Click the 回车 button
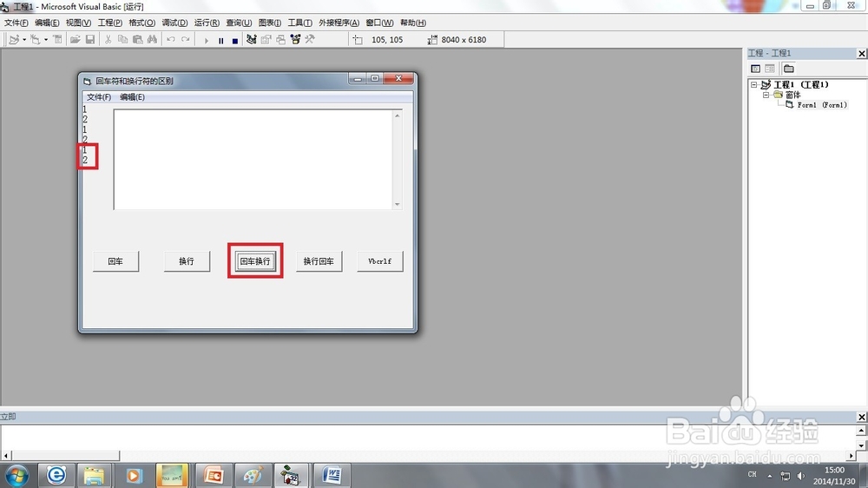868x488 pixels. (x=115, y=260)
